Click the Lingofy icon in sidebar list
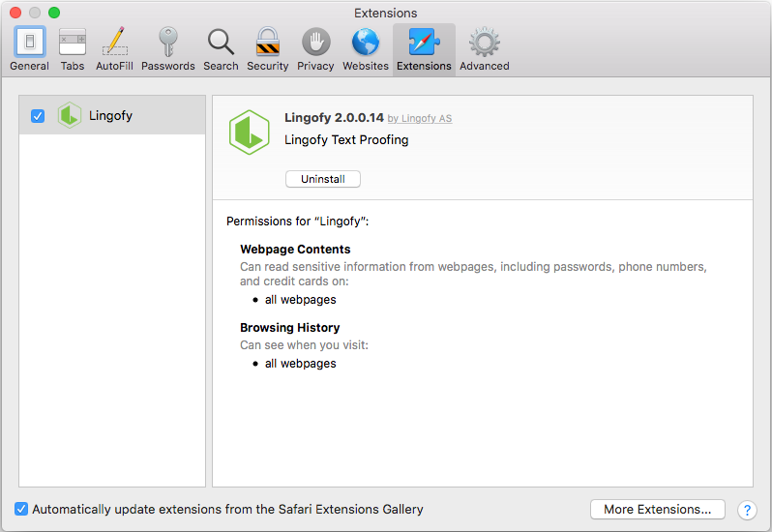Viewport: 772px width, 532px height. pyautogui.click(x=70, y=115)
